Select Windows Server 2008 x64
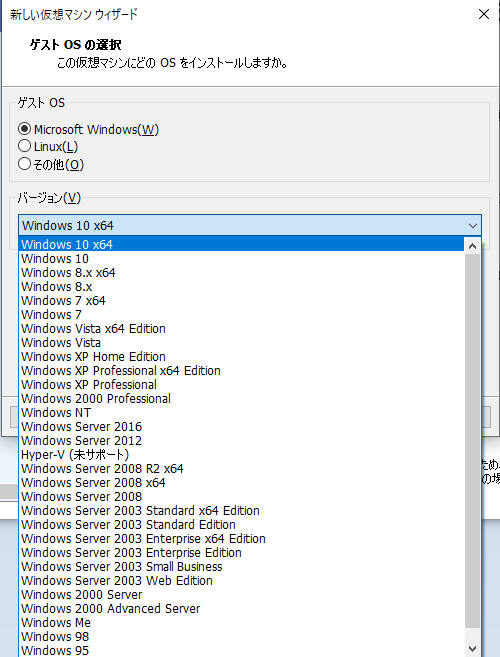 click(242, 482)
